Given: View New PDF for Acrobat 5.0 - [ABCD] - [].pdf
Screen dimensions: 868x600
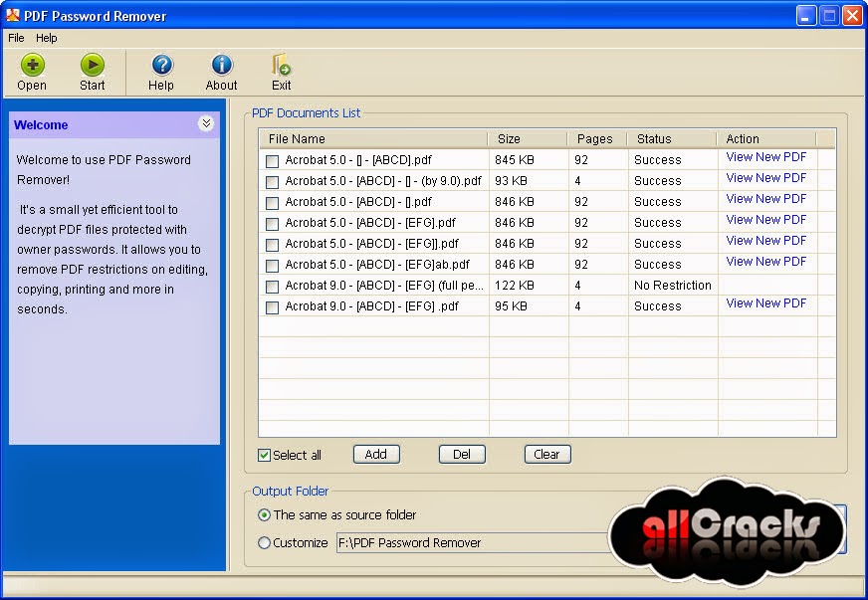Looking at the screenshot, I should coord(766,199).
